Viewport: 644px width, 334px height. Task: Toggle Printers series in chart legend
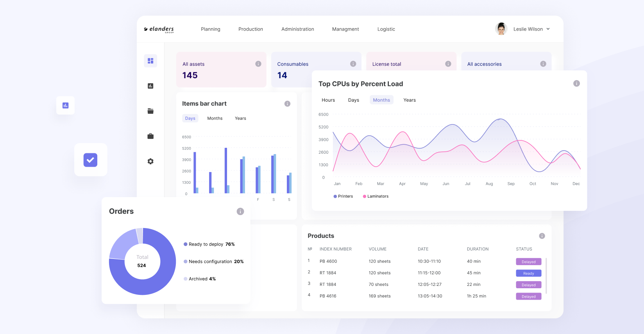[x=343, y=196]
